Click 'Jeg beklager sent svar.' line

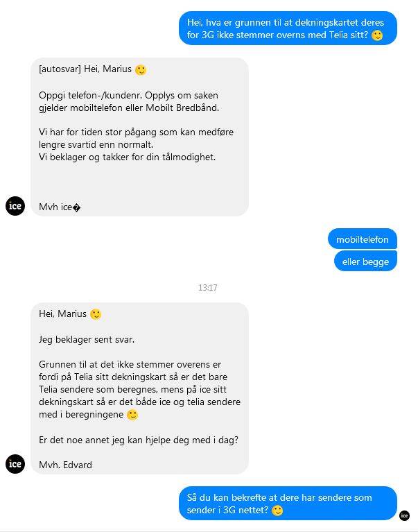point(87,339)
